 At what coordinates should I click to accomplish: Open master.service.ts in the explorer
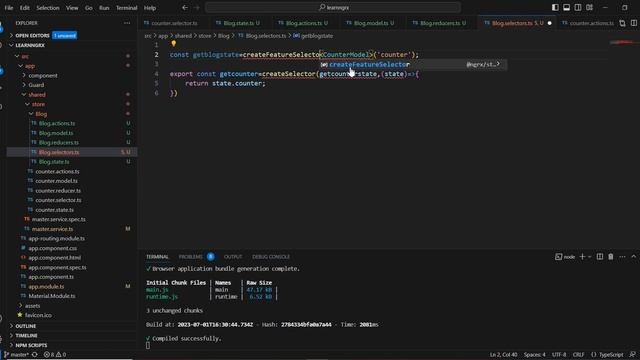(x=52, y=229)
